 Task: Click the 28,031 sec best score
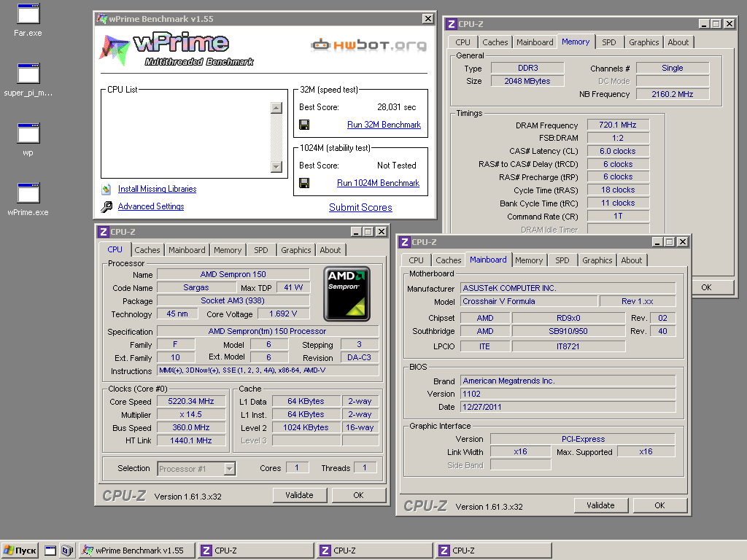coord(396,107)
